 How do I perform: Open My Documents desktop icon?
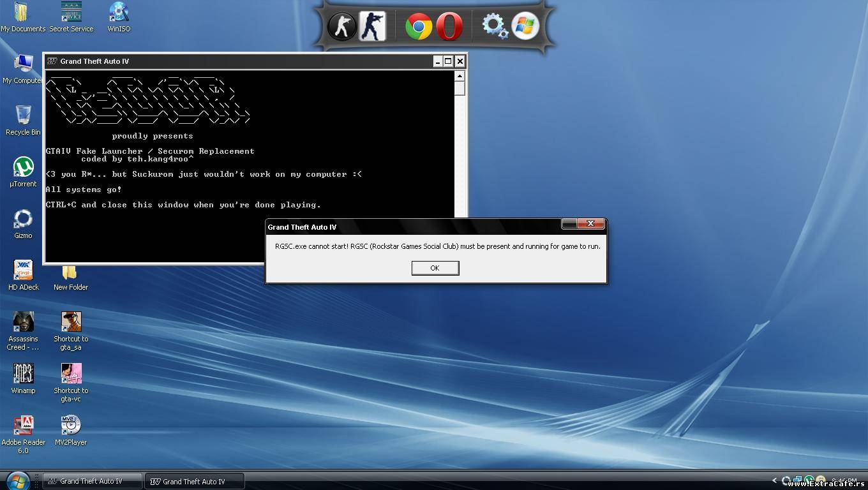[x=23, y=17]
